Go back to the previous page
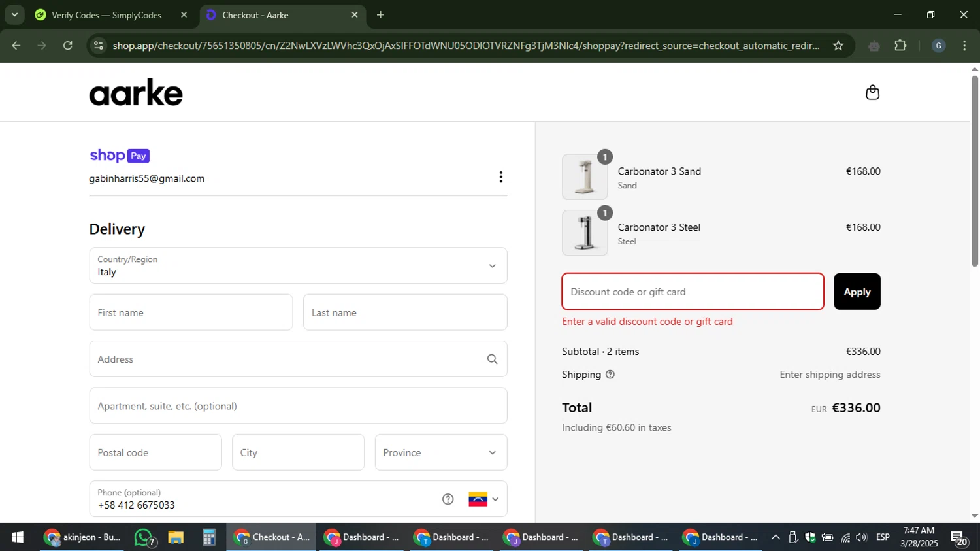980x551 pixels. [x=16, y=46]
